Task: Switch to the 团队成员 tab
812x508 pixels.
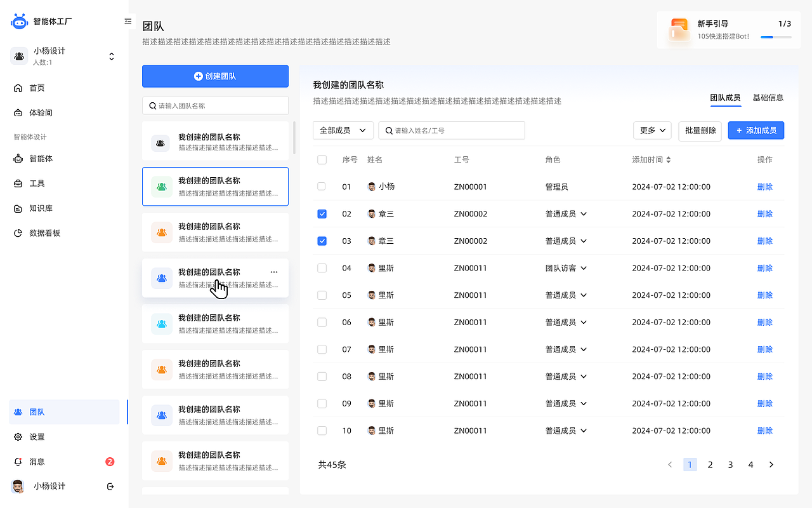Action: click(725, 98)
